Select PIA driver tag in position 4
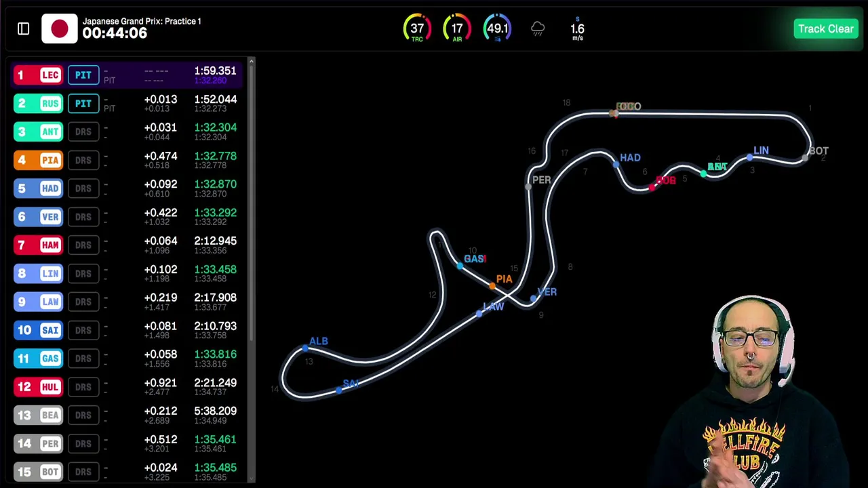 pos(38,160)
